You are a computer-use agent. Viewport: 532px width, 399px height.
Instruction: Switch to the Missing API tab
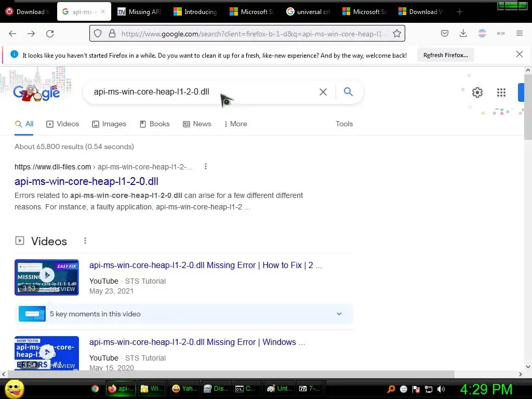tap(139, 12)
